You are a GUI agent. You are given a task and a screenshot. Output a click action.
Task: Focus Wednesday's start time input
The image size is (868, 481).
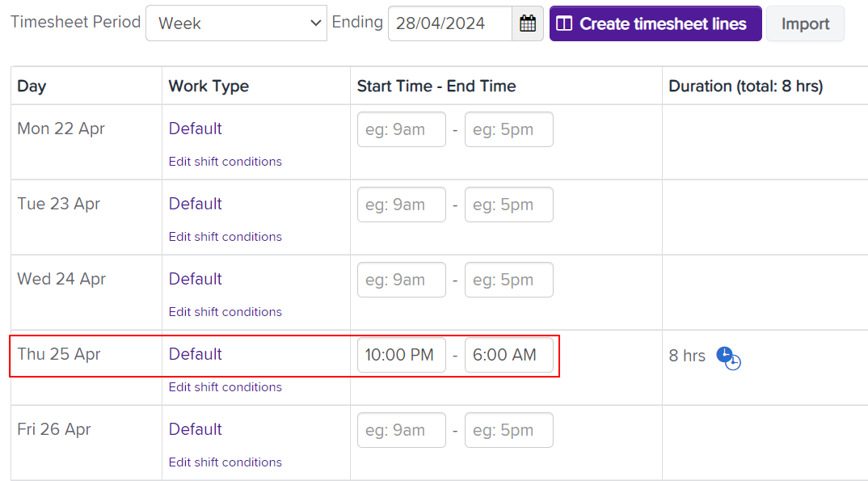401,280
